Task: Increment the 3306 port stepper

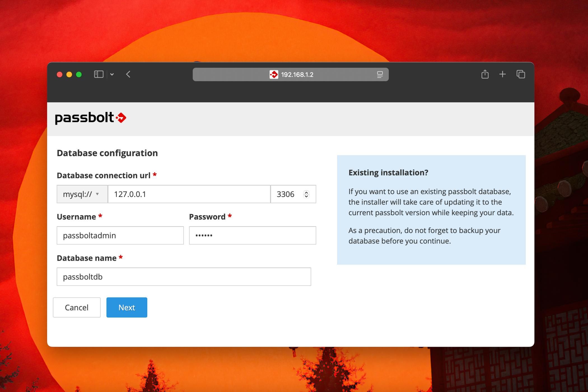Action: (x=306, y=192)
